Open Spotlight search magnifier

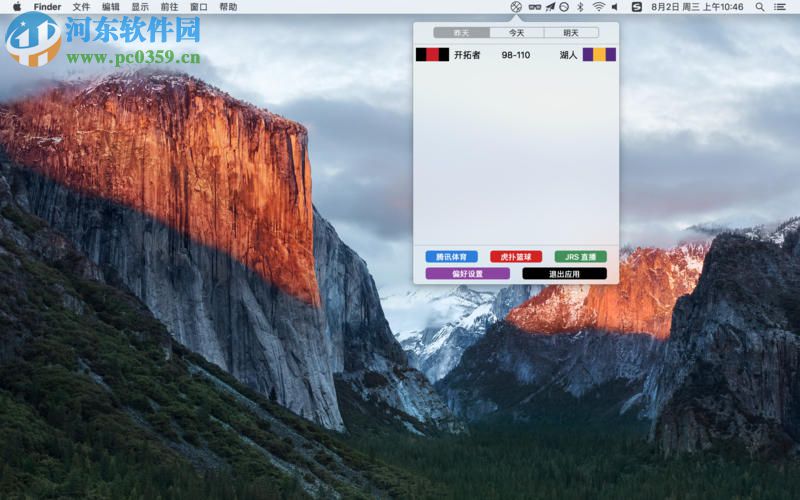click(x=760, y=7)
